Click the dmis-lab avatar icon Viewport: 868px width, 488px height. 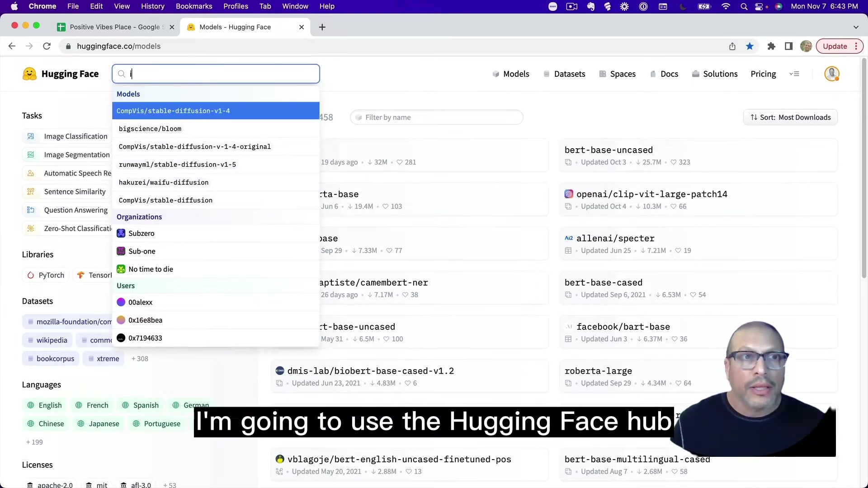coord(280,371)
